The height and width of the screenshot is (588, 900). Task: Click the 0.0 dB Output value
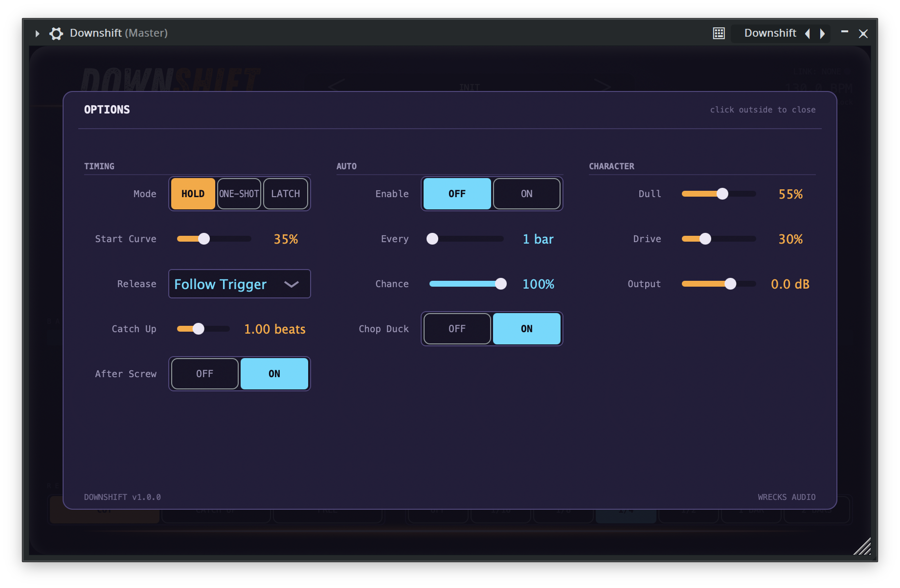790,284
